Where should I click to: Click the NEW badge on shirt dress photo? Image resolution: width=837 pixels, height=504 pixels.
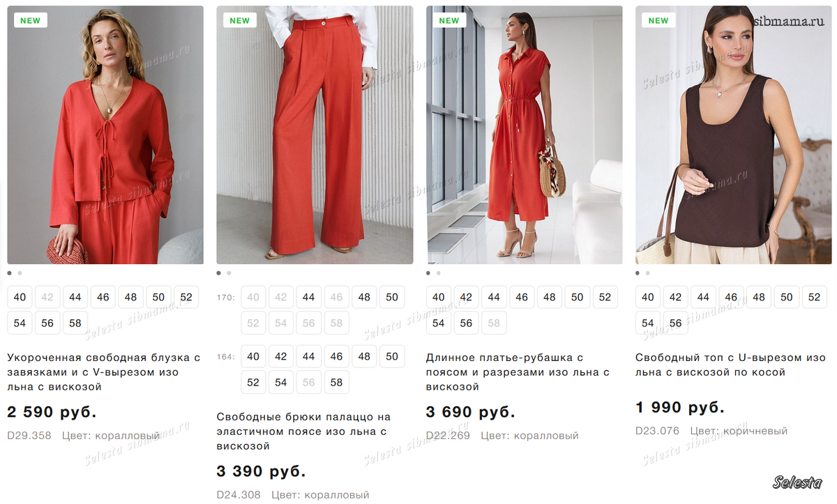tap(448, 20)
